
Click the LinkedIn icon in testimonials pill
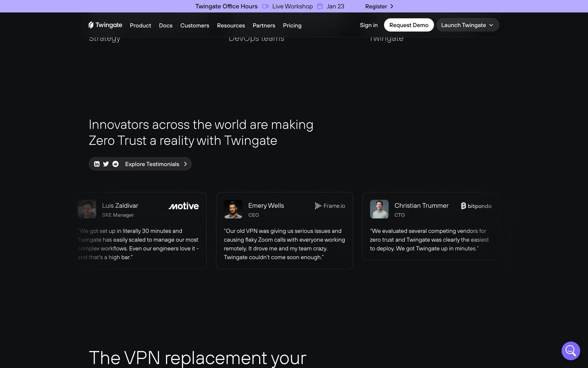pos(97,164)
